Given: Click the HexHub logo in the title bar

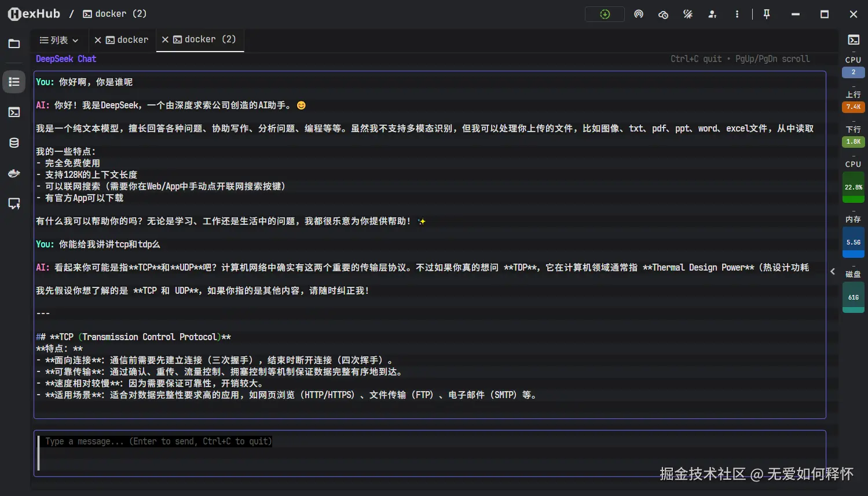Looking at the screenshot, I should coord(34,14).
